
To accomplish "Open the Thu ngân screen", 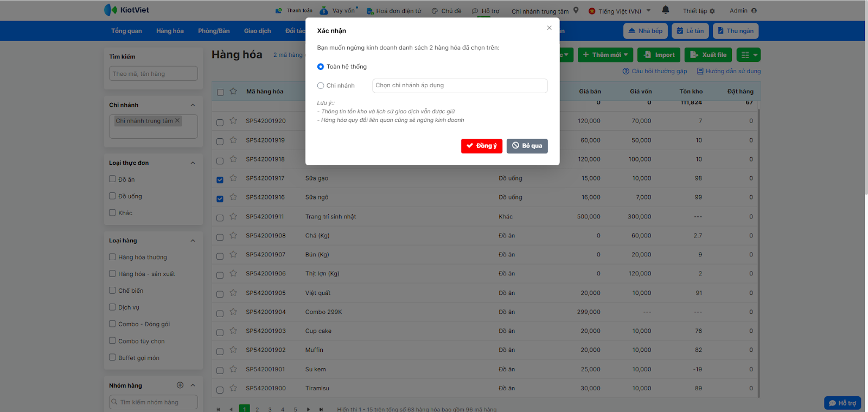I will pos(736,31).
